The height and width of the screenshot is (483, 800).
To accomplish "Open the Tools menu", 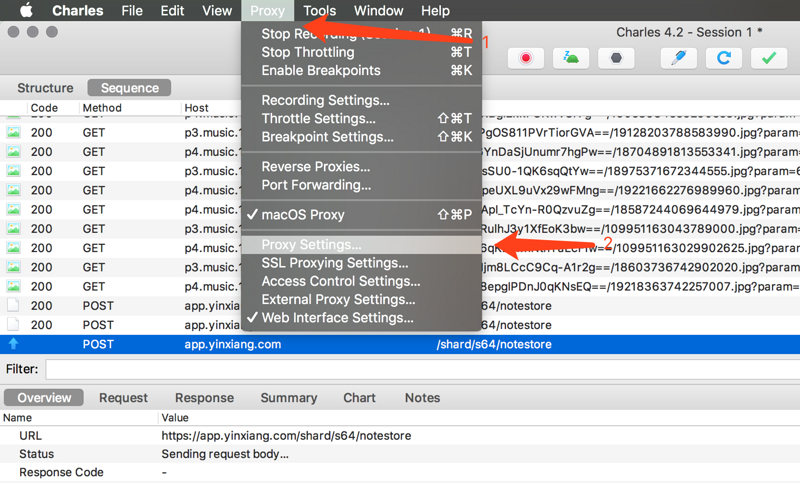I will pyautogui.click(x=319, y=11).
